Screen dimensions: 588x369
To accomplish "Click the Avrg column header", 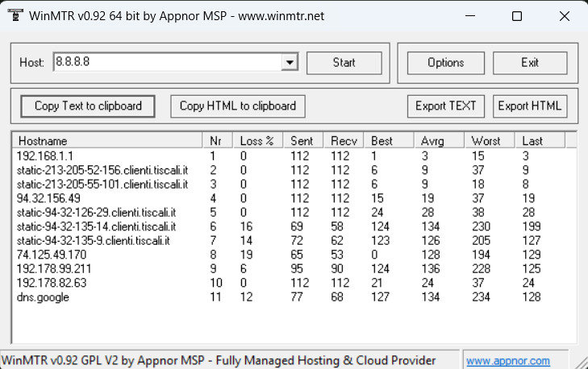I will (x=439, y=141).
